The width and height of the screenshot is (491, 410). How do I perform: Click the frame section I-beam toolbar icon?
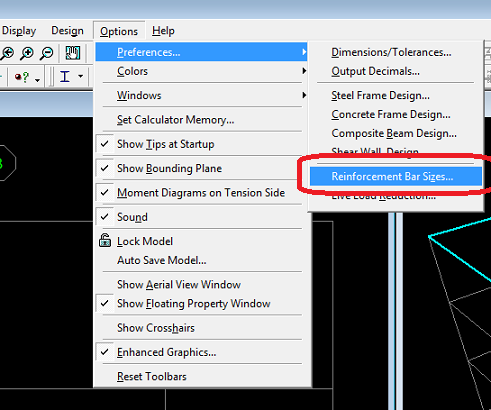tap(65, 76)
